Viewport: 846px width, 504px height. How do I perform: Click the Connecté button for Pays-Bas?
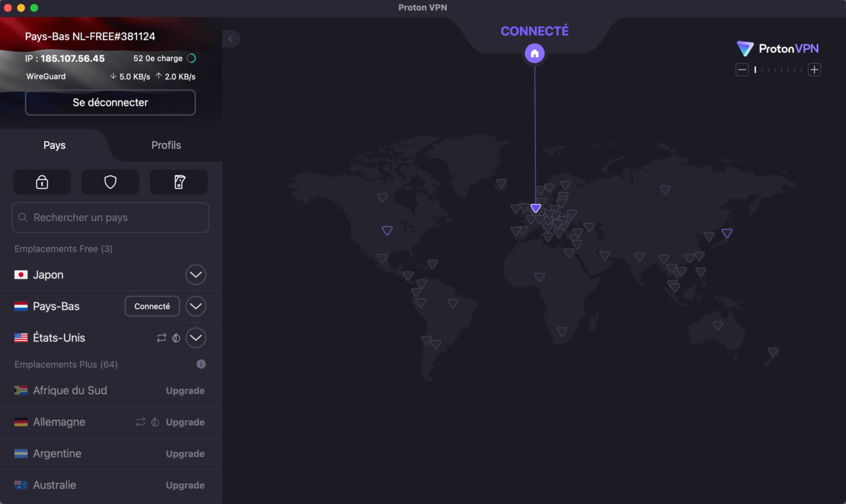(x=152, y=306)
